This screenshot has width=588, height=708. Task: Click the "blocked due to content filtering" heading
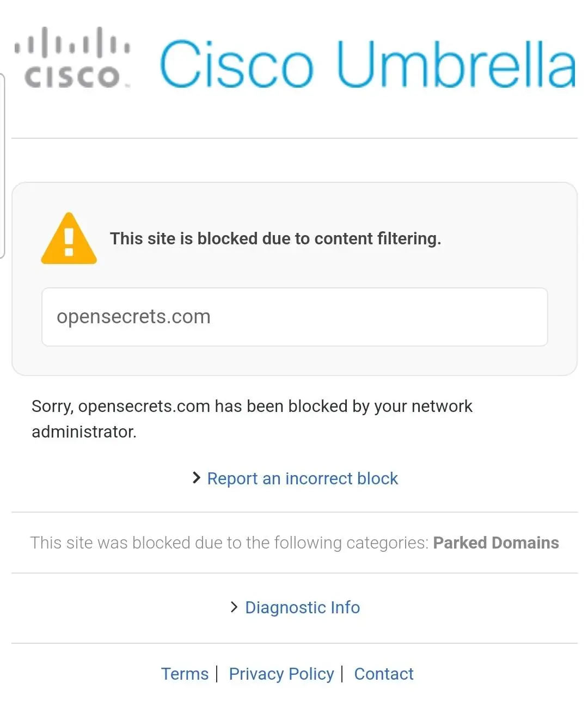point(275,238)
